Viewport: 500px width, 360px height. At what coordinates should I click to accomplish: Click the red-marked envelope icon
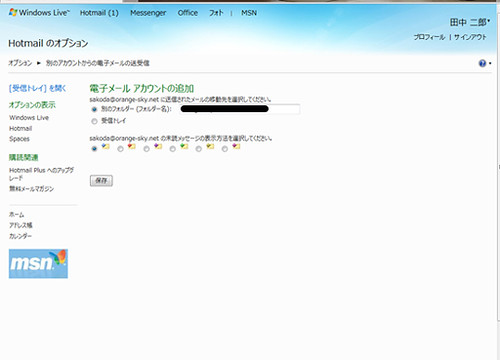[x=132, y=146]
